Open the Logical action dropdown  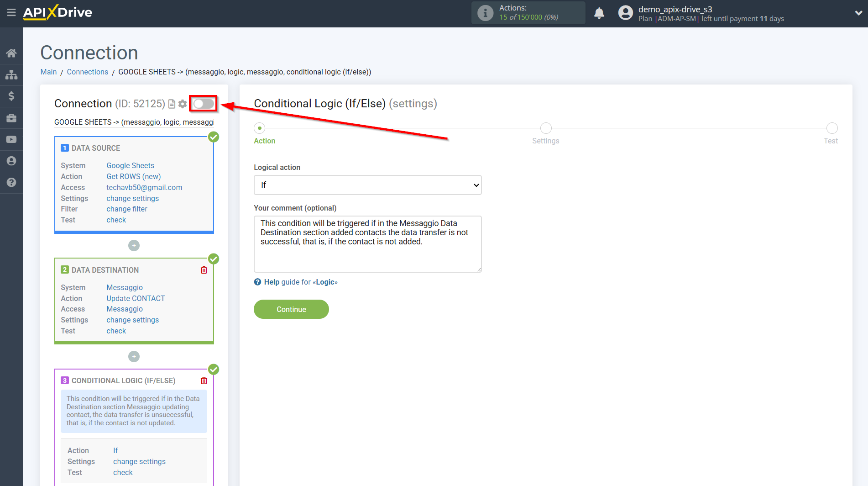point(367,185)
